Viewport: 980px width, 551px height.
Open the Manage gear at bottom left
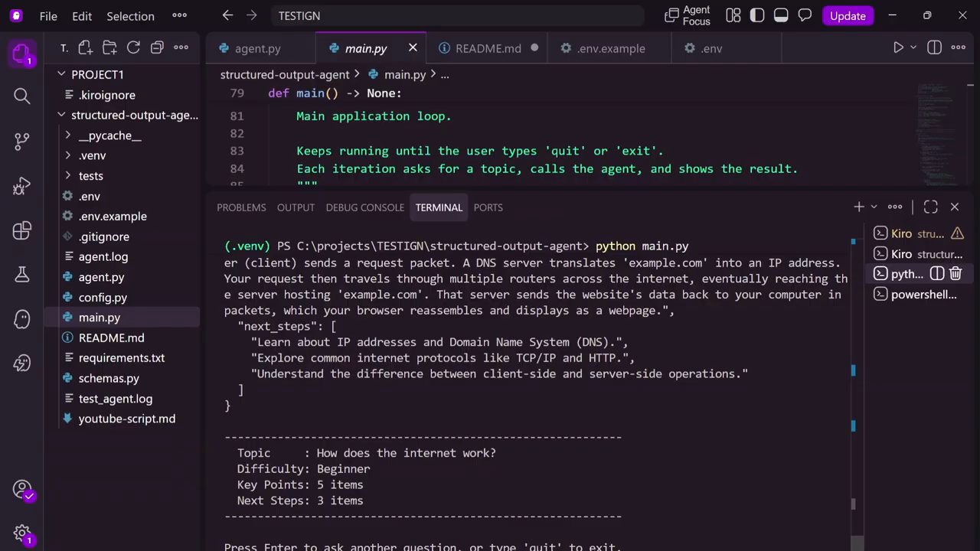pyautogui.click(x=22, y=534)
